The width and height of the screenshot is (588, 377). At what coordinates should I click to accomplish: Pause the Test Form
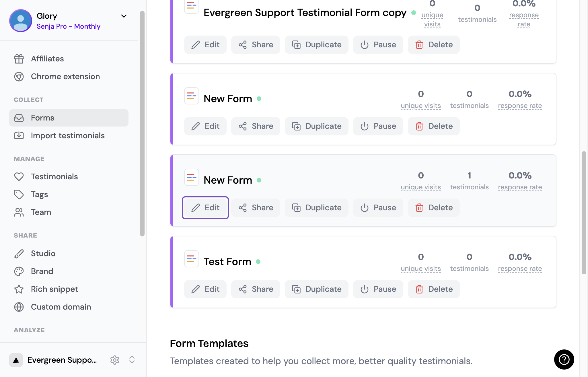click(378, 289)
